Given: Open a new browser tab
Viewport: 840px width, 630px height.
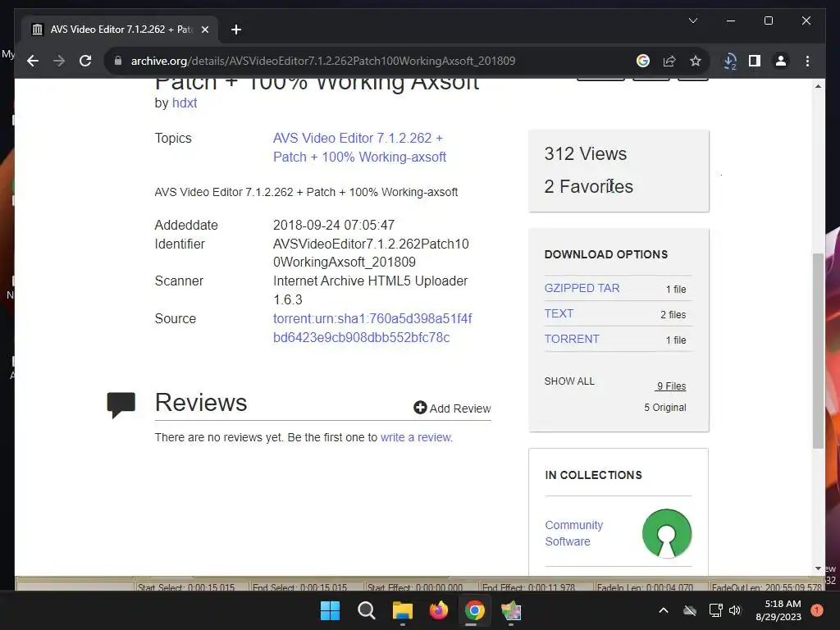Looking at the screenshot, I should (x=236, y=30).
